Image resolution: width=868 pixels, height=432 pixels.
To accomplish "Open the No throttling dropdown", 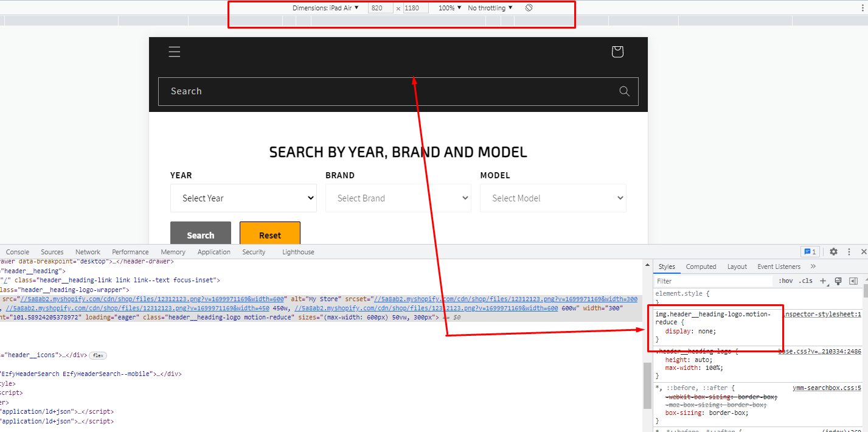I will click(490, 8).
